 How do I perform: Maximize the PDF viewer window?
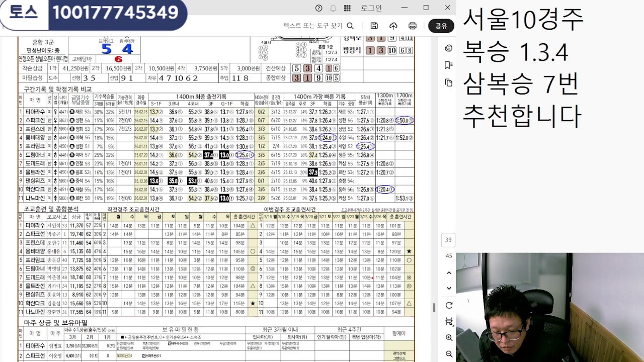[426, 8]
